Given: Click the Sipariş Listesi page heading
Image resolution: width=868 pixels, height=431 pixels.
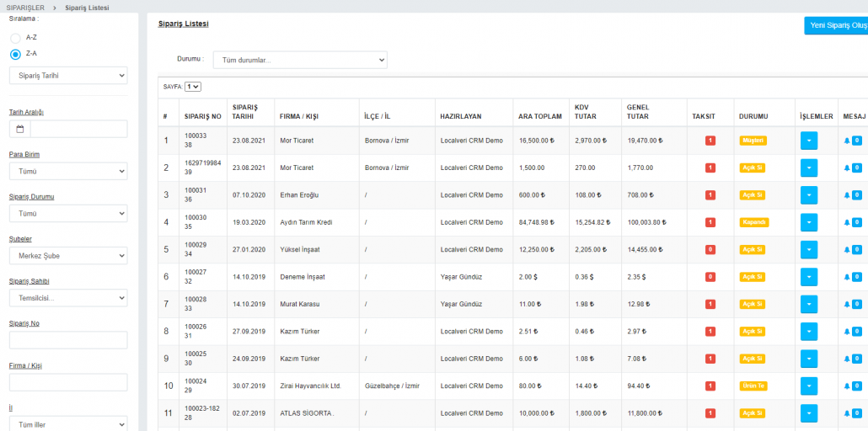Looking at the screenshot, I should click(x=183, y=24).
